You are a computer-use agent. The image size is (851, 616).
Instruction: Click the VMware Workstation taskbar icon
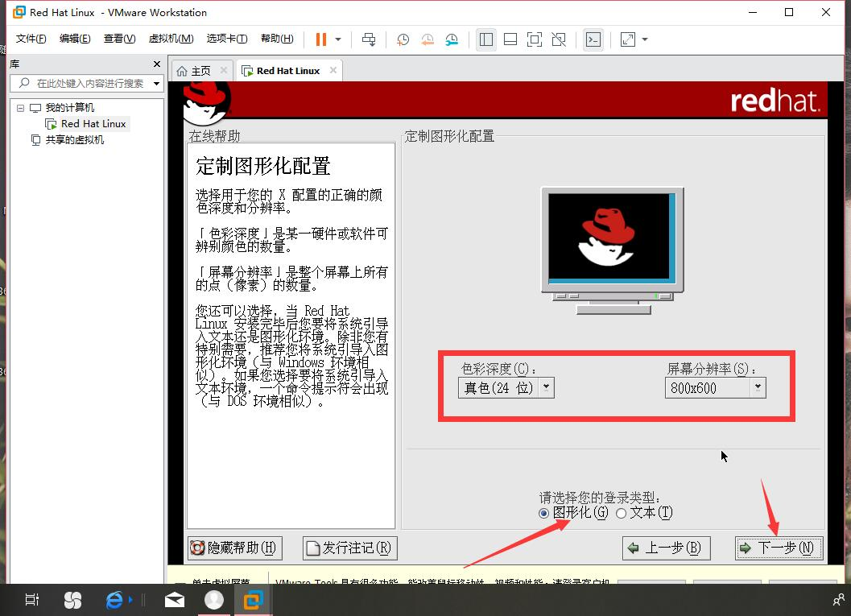[253, 600]
